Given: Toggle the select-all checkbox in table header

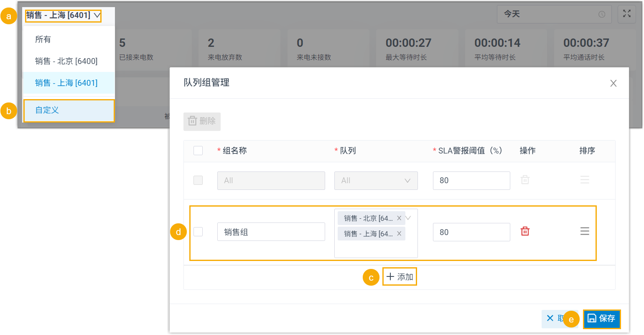Looking at the screenshot, I should [x=198, y=151].
